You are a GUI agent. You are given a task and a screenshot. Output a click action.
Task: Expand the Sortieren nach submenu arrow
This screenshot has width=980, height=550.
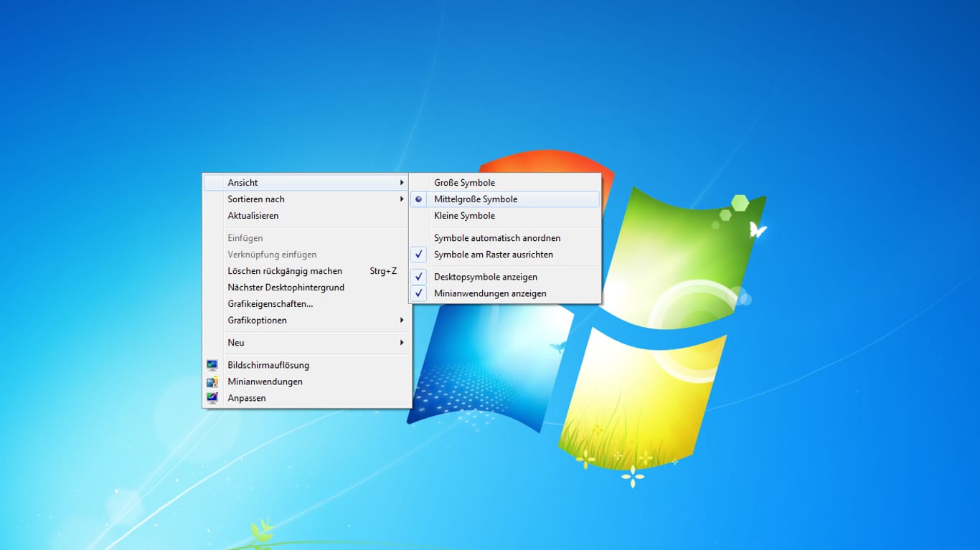click(x=402, y=199)
